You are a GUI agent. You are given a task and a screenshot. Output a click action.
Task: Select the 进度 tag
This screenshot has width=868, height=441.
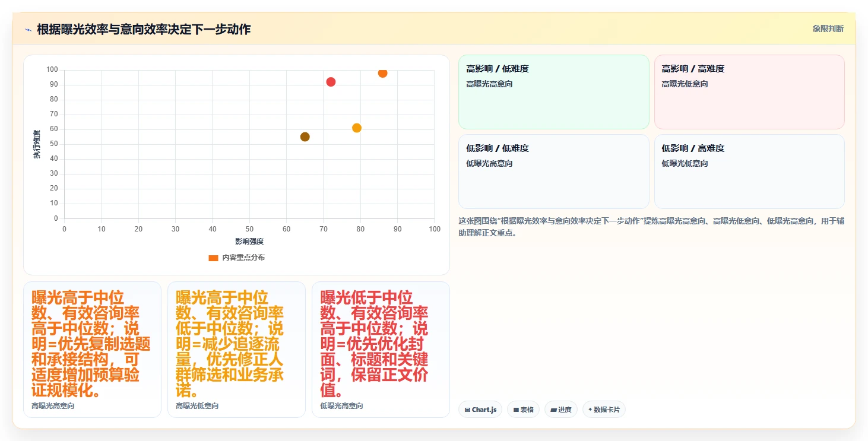click(560, 410)
